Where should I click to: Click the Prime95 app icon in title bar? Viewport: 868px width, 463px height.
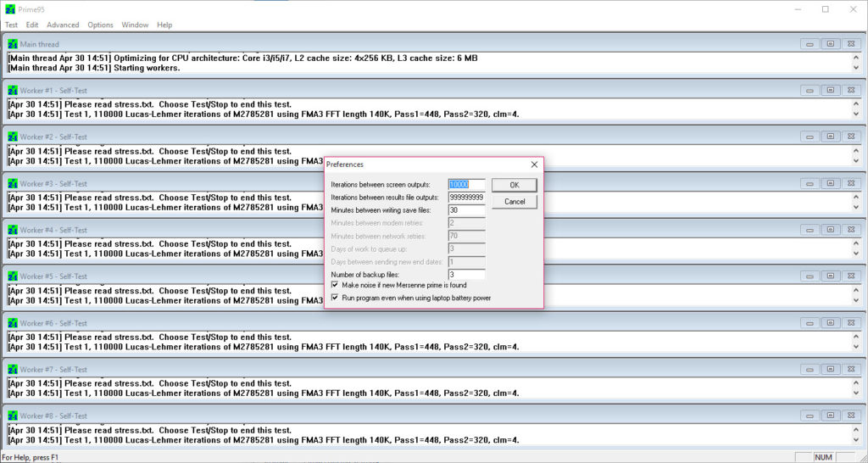[x=10, y=8]
